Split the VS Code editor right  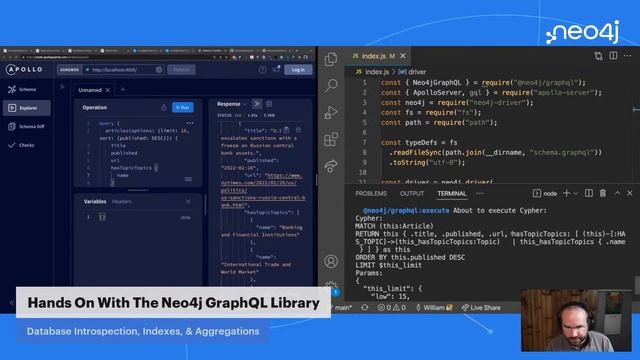click(x=613, y=56)
